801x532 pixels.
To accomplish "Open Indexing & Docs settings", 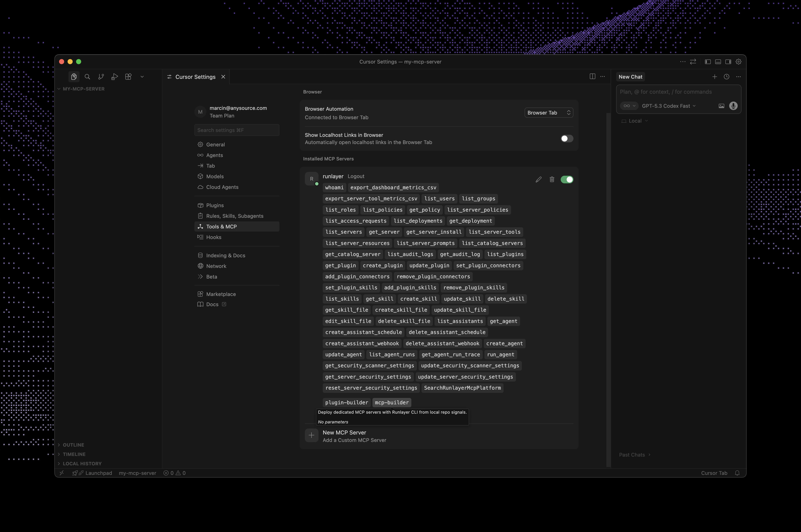I will pos(237,255).
